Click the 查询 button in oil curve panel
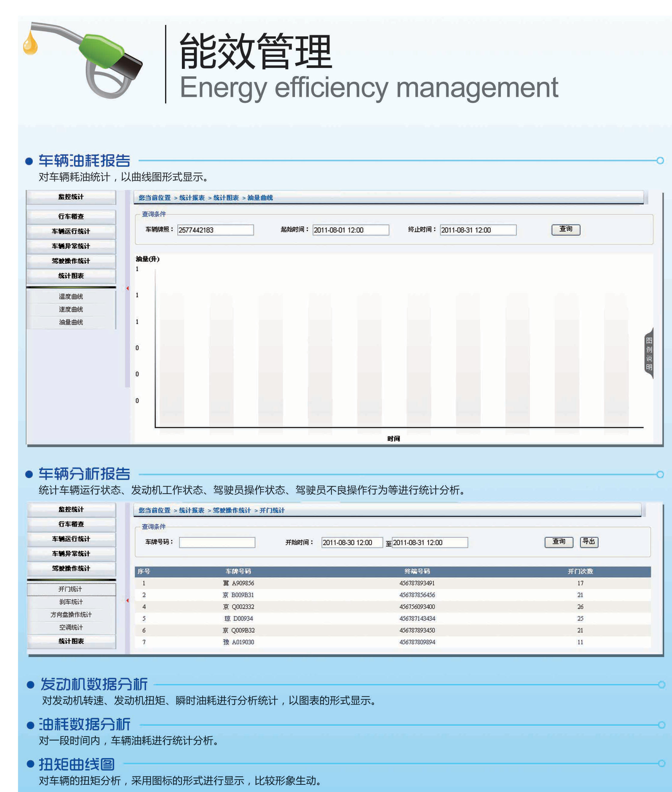The image size is (672, 792). (x=565, y=229)
